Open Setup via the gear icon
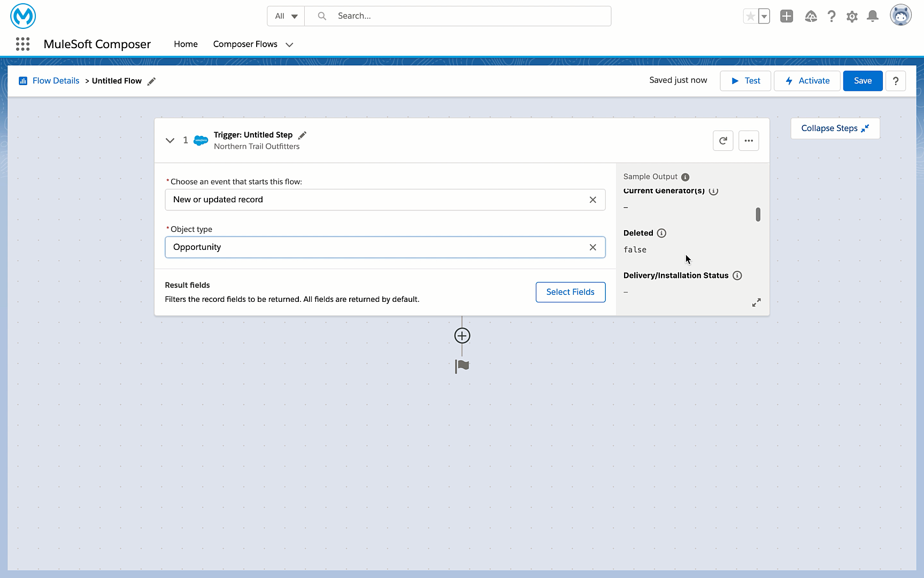This screenshot has width=924, height=578. 852,16
